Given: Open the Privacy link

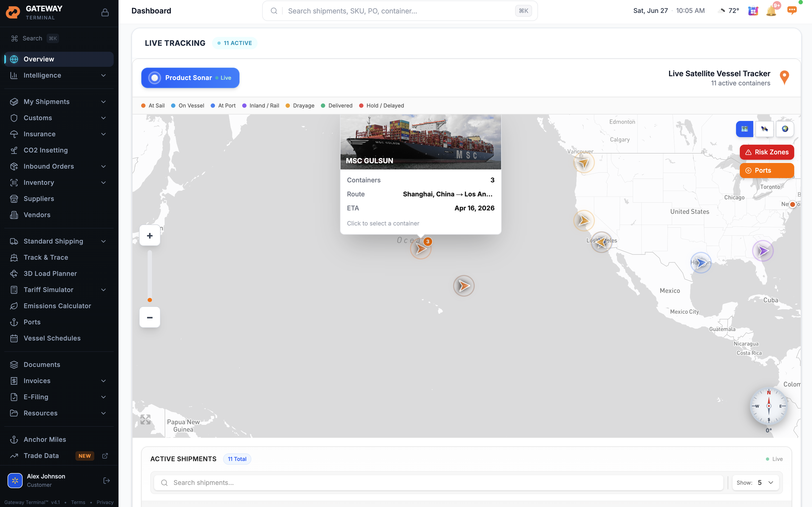Looking at the screenshot, I should pos(105,502).
